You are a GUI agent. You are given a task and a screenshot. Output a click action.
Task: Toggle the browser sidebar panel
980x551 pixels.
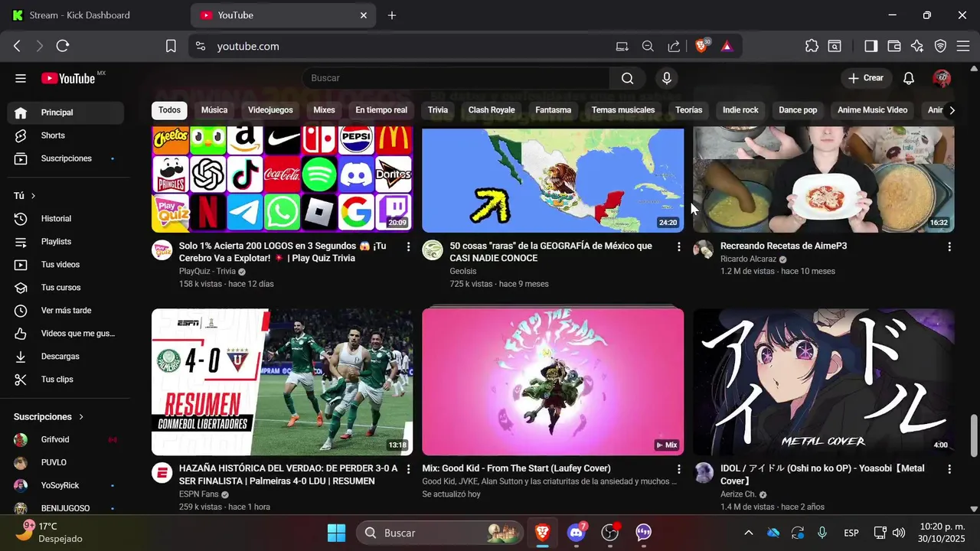(x=871, y=46)
